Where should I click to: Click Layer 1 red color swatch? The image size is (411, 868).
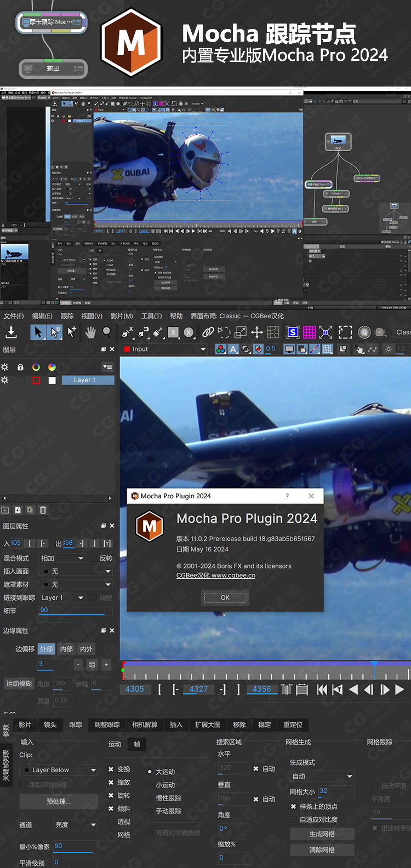coord(36,380)
